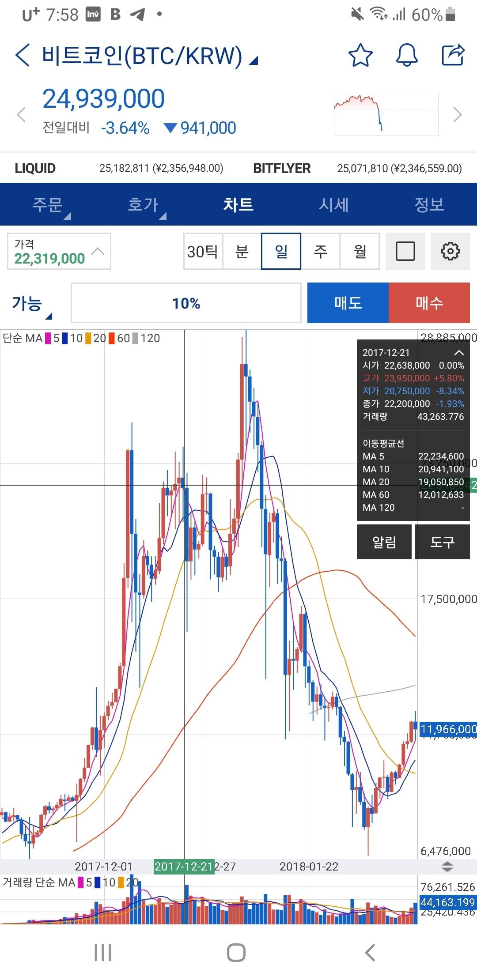The width and height of the screenshot is (477, 980).
Task: Open chart settings gear icon
Action: click(x=450, y=251)
